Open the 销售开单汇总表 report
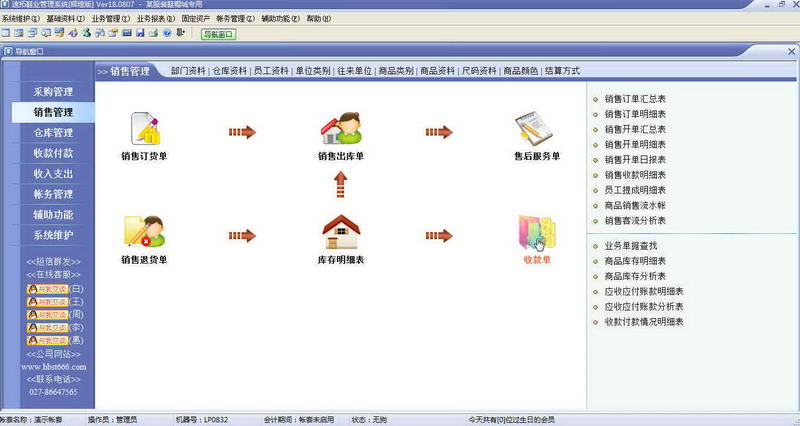 tap(635, 130)
